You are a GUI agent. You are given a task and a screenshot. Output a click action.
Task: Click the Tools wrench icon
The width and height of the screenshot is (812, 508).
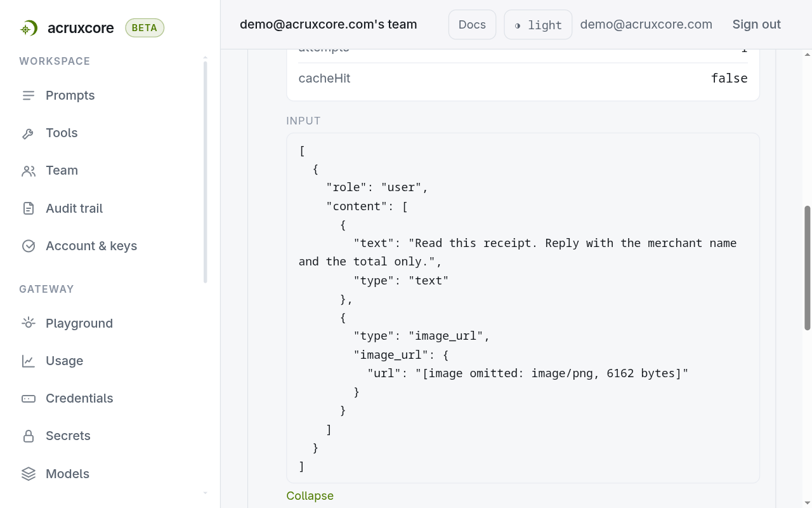[29, 133]
